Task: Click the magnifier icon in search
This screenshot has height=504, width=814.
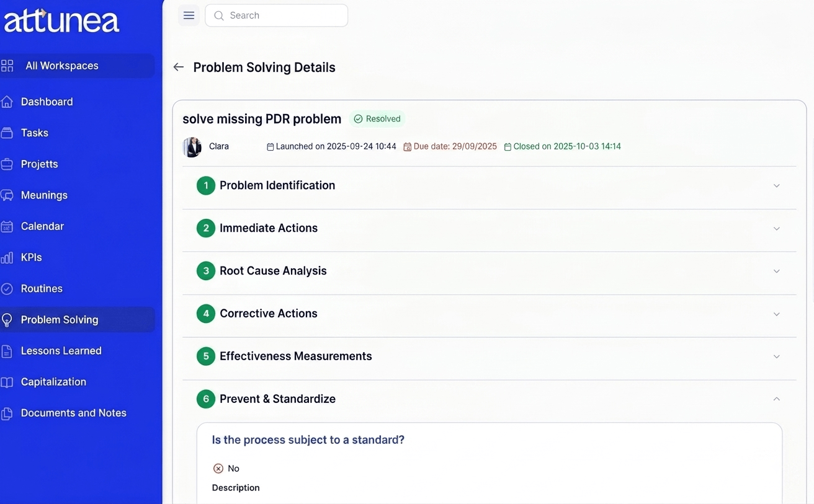Action: pyautogui.click(x=218, y=15)
